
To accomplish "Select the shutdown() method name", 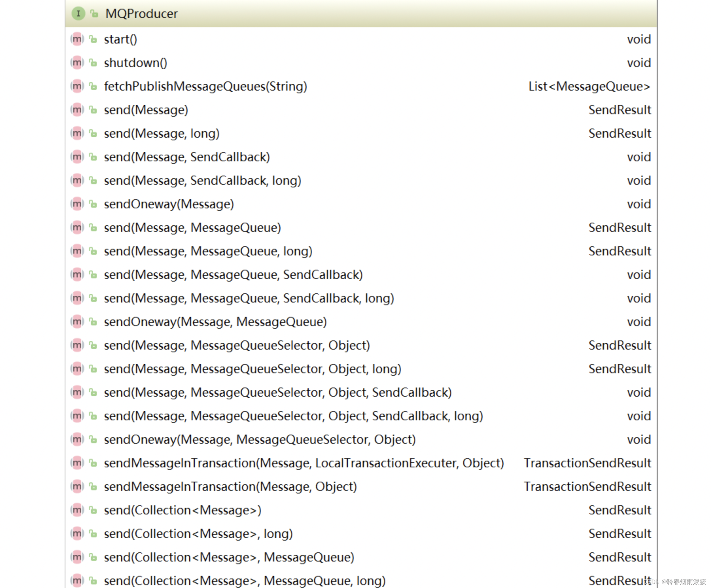I will click(x=135, y=63).
